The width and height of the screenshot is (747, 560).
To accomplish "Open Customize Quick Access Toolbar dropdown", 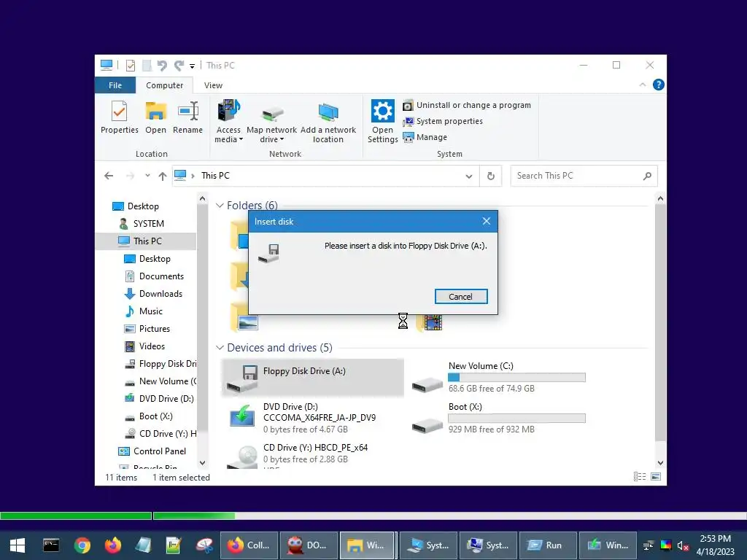I will [x=192, y=66].
